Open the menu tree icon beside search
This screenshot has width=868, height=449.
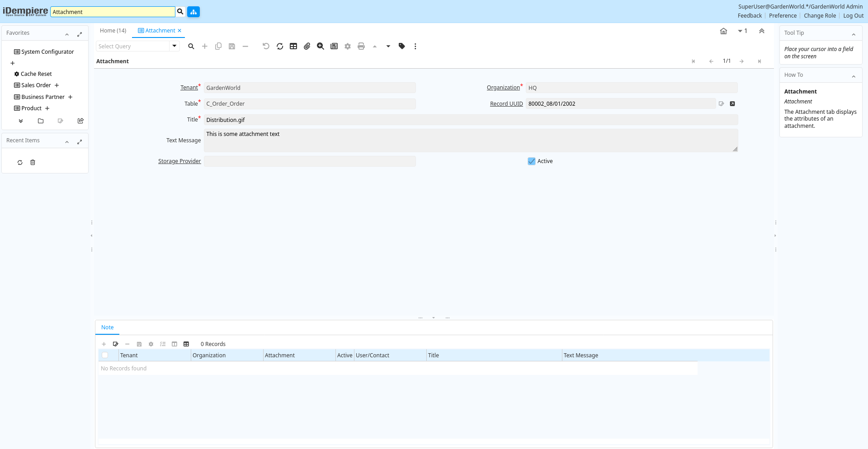193,12
